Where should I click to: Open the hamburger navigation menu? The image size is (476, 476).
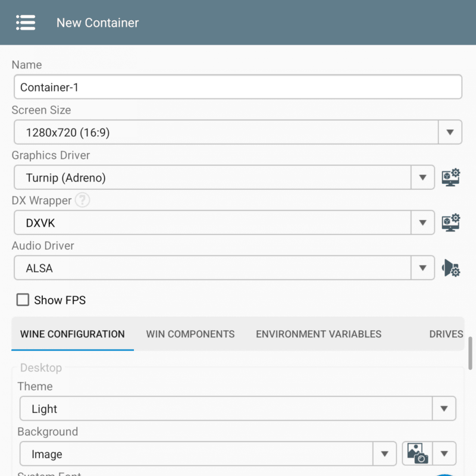26,23
